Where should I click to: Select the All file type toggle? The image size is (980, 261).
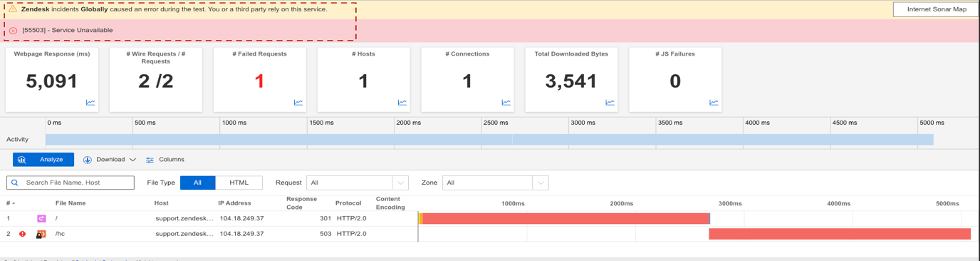click(x=197, y=183)
